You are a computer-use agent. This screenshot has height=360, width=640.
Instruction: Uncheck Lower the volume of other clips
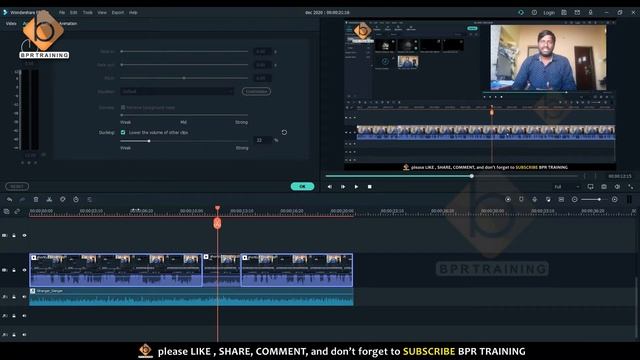[x=123, y=132]
